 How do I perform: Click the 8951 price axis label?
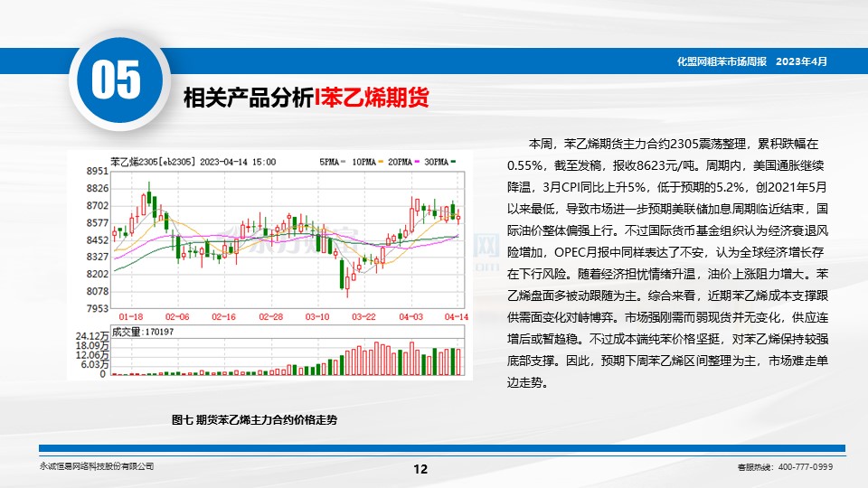pos(97,171)
